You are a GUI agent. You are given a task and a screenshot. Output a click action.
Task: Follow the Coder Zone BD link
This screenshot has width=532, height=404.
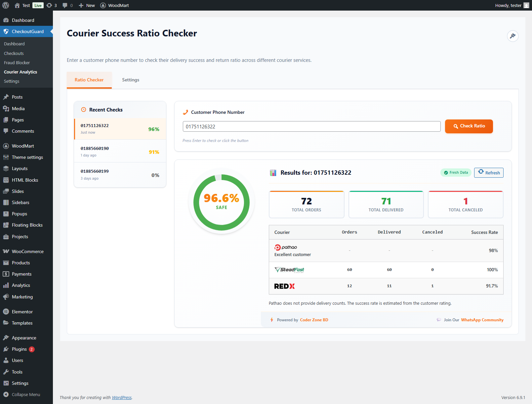point(314,320)
